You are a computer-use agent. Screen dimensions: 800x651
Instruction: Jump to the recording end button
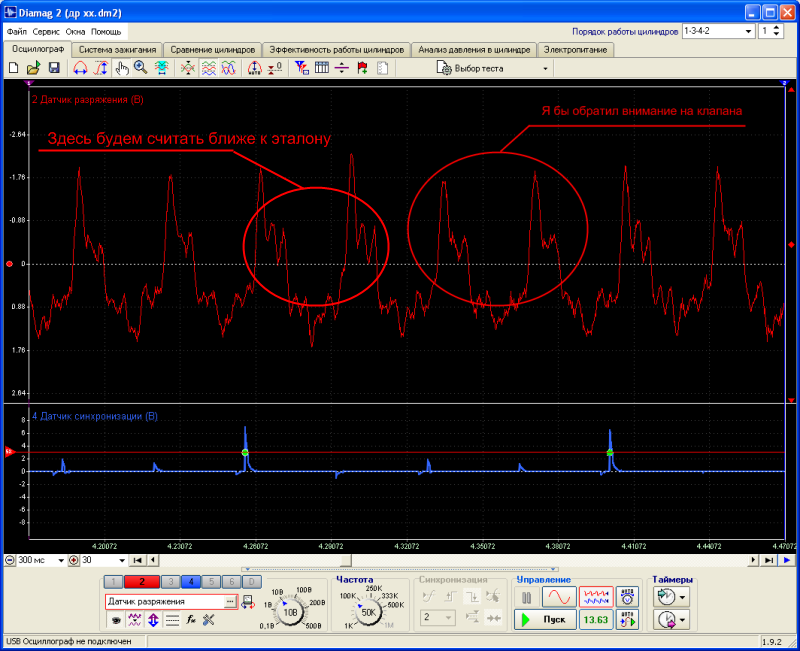(769, 560)
